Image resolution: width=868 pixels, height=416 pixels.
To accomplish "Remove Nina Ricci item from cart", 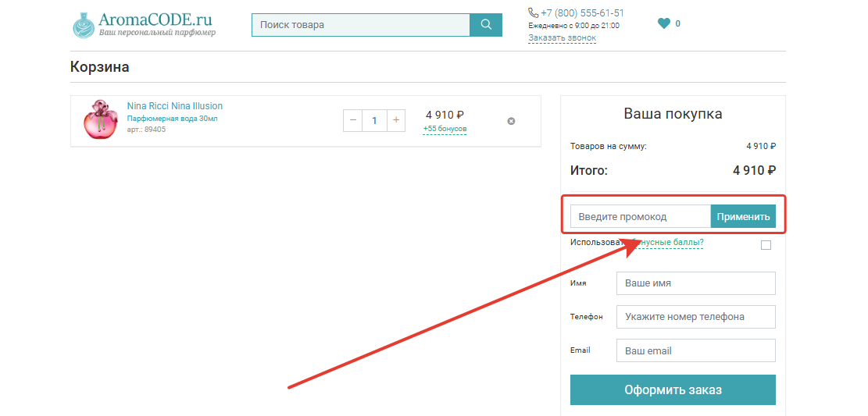I will (511, 121).
